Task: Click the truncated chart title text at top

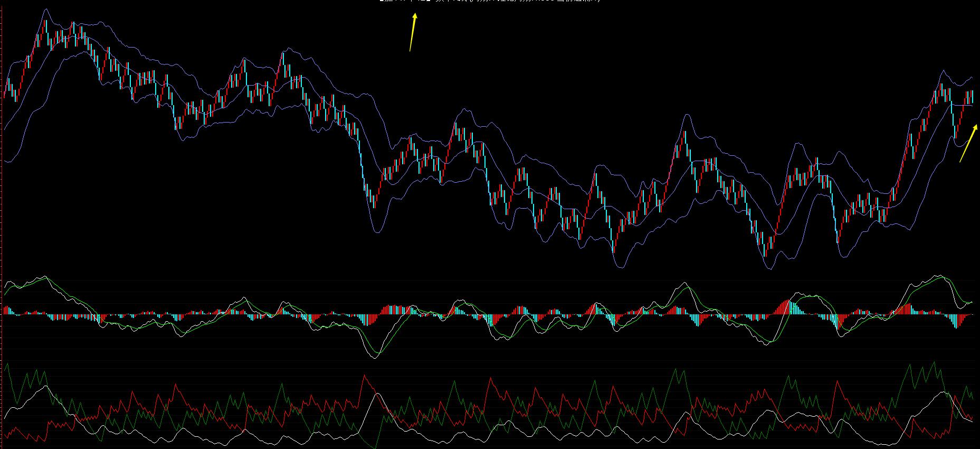Action: coord(490,1)
